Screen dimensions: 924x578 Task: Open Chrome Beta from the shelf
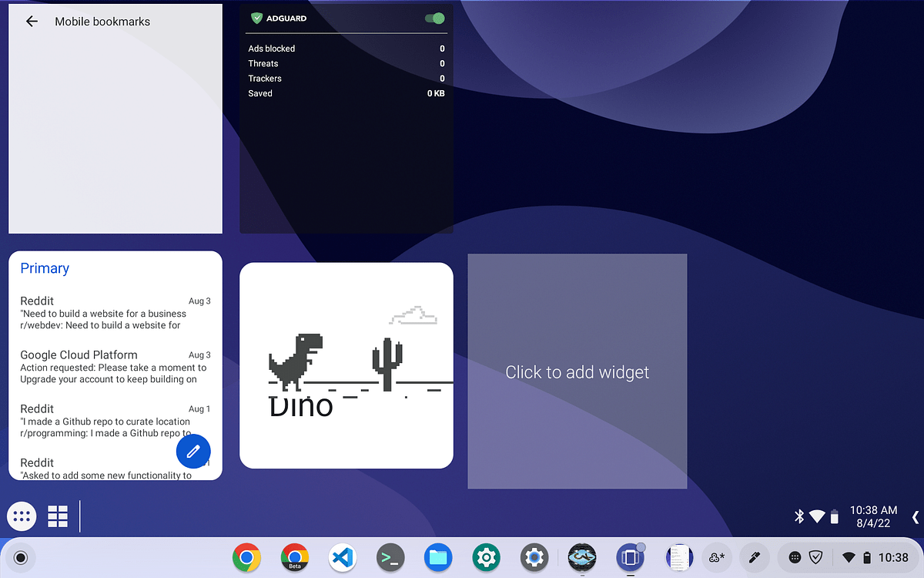point(294,557)
